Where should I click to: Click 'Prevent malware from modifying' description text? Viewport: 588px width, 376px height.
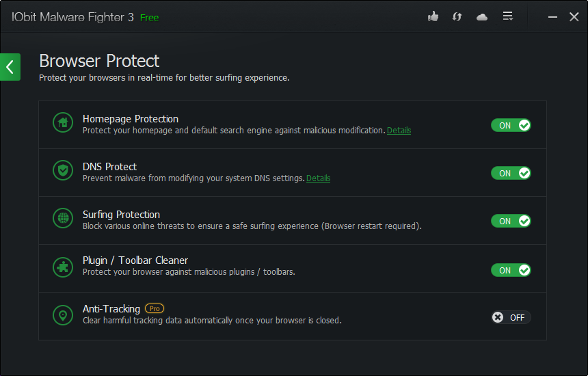pyautogui.click(x=193, y=178)
